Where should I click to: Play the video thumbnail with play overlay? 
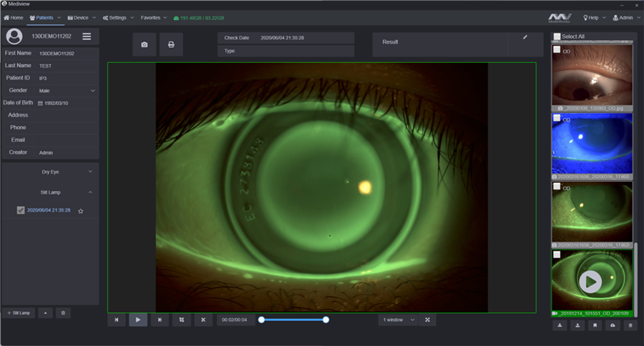[x=590, y=282]
